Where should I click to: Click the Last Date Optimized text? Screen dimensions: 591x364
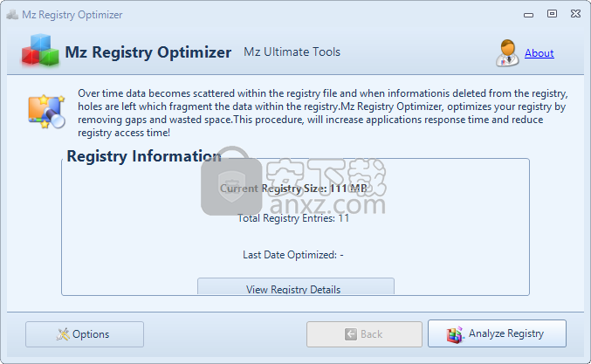[x=292, y=255]
